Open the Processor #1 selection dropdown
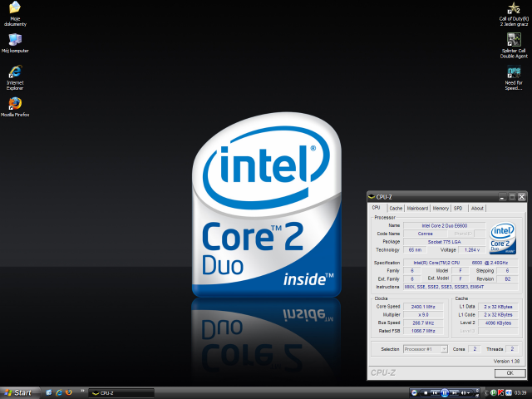Image resolution: width=532 pixels, height=399 pixels. pos(426,349)
